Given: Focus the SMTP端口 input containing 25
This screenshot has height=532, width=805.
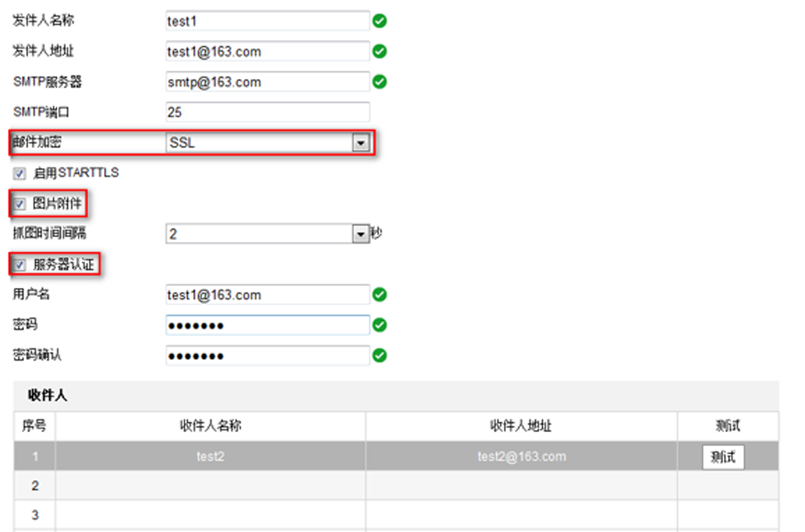Looking at the screenshot, I should (x=267, y=112).
